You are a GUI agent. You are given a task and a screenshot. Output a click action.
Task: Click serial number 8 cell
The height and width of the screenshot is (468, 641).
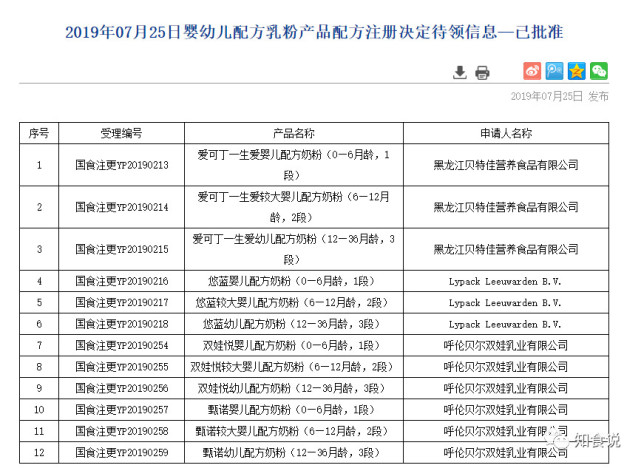[39, 367]
